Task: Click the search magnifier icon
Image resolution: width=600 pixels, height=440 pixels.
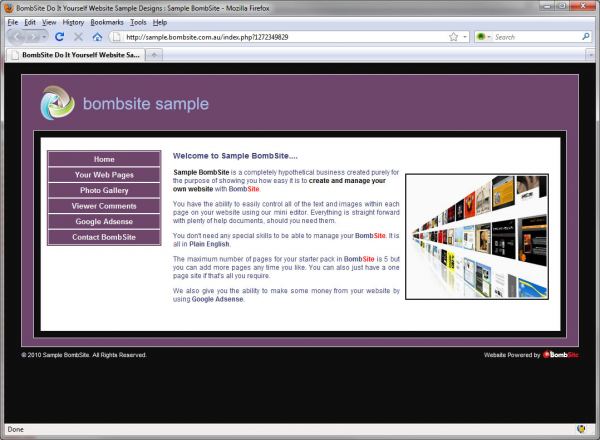Action: point(585,37)
